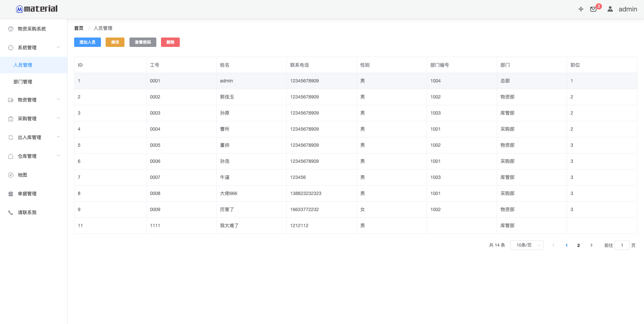The width and height of the screenshot is (644, 324).
Task: Expand the 采购管理 submenu arrow
Action: 58,118
